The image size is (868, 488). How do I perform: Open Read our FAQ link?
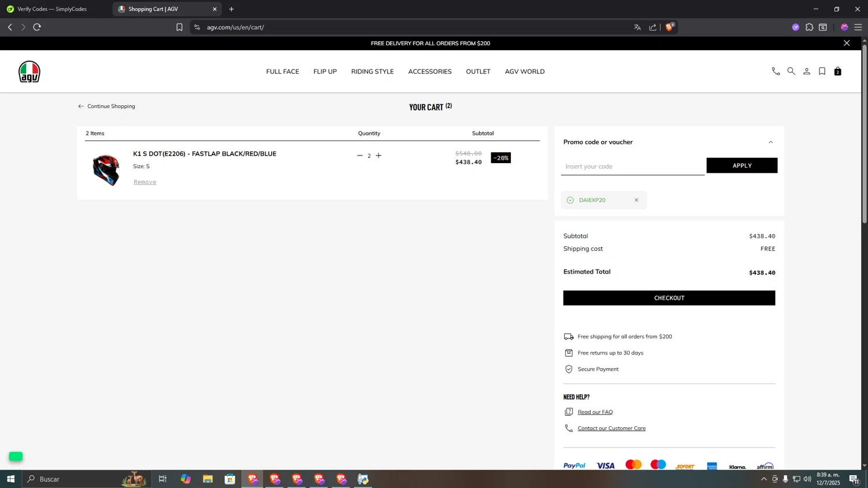click(x=595, y=412)
